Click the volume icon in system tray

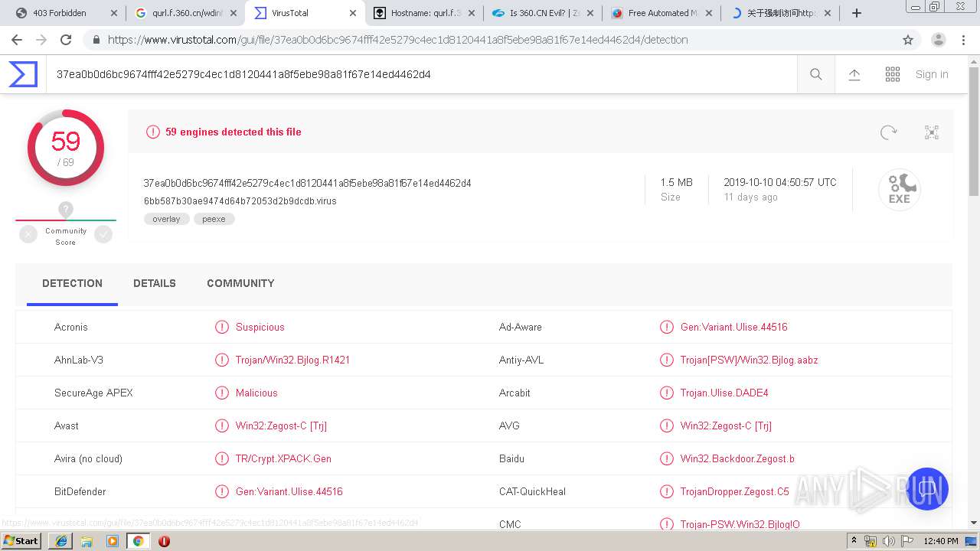tap(888, 541)
